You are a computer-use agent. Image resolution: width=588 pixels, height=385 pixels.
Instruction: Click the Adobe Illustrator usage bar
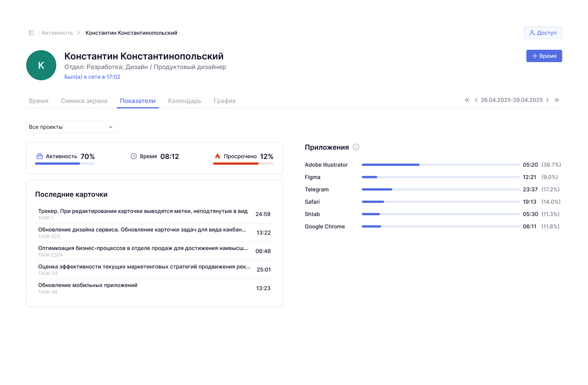[x=440, y=165]
